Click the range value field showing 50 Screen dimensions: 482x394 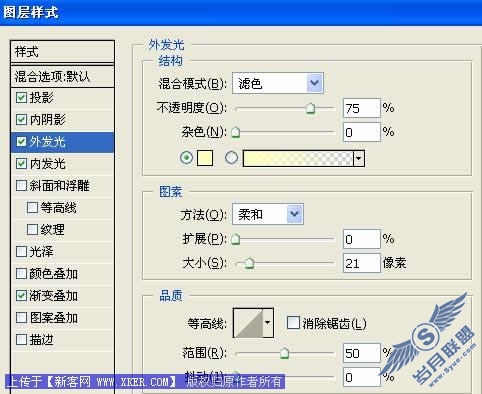pos(362,353)
